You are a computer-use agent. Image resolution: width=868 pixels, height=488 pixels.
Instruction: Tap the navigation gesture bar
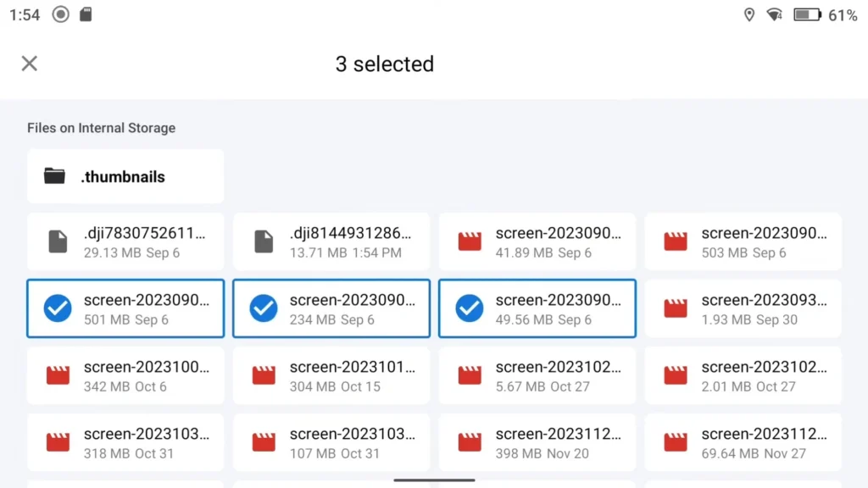tap(434, 480)
